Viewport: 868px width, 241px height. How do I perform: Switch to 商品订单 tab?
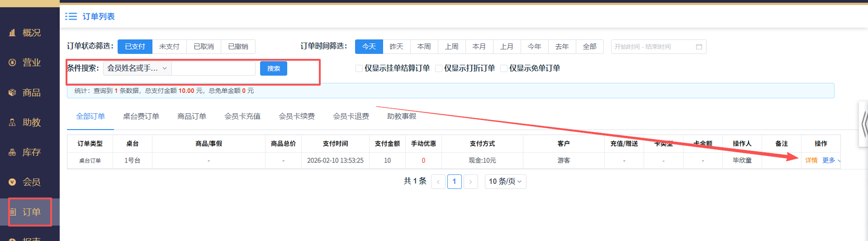(x=192, y=116)
